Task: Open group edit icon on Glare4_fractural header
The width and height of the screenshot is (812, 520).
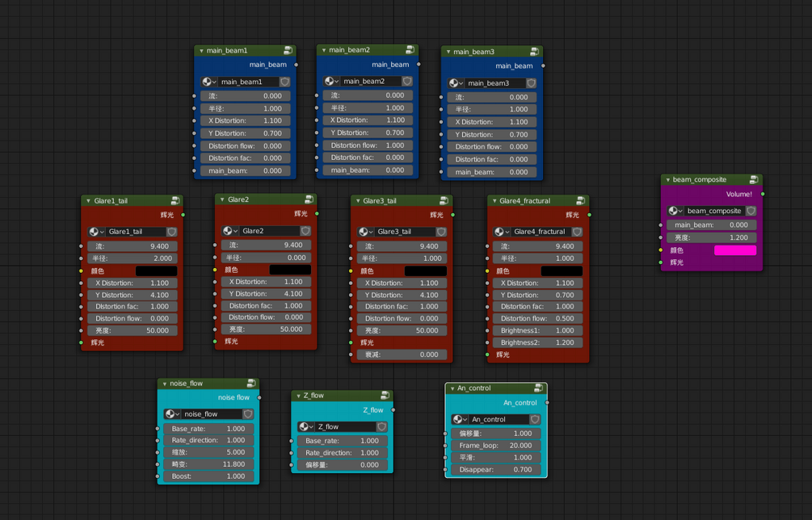Action: pos(580,201)
